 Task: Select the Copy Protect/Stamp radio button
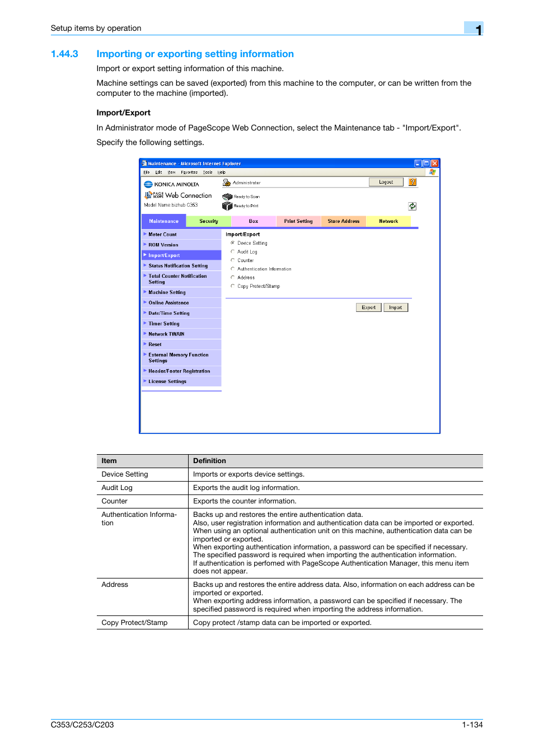click(x=233, y=286)
